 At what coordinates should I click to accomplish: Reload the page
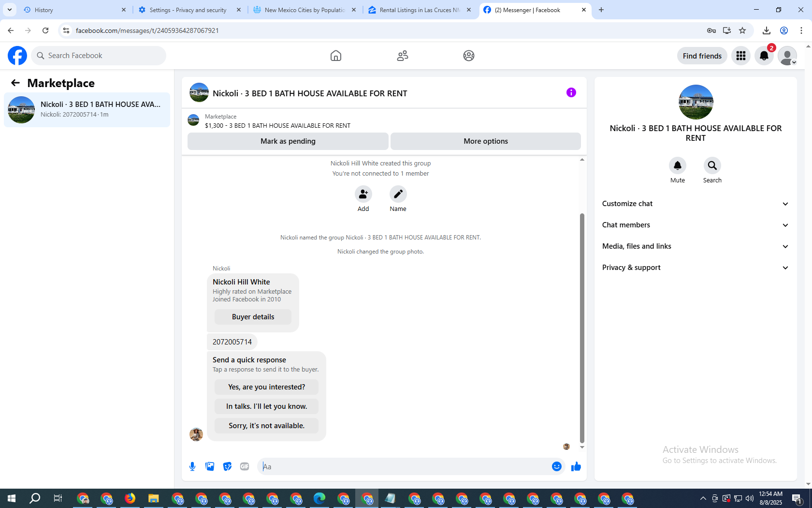coord(45,30)
